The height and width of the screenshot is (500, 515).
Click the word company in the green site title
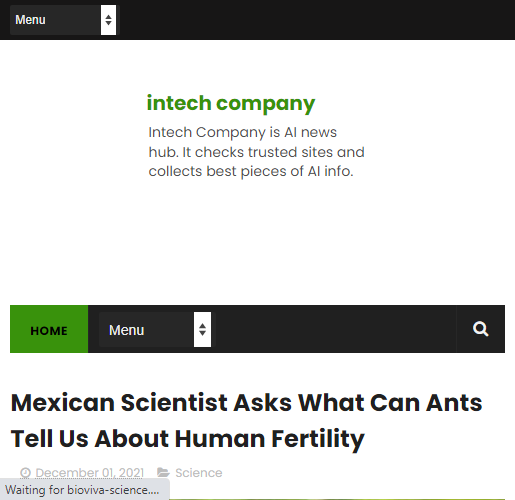[266, 104]
